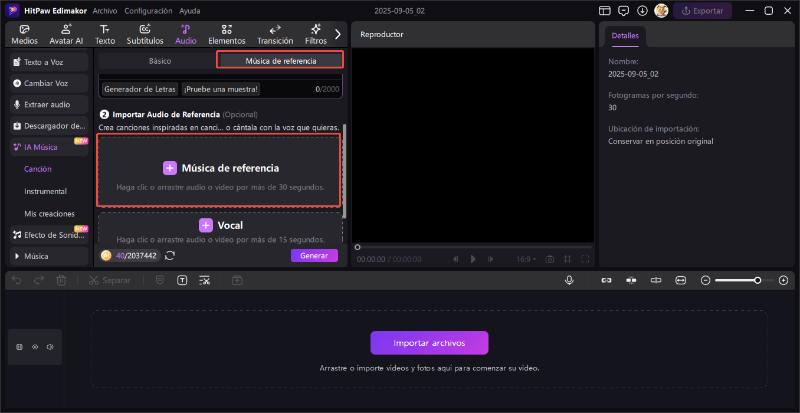
Task: Fit the timeline to window width
Action: tap(681, 280)
